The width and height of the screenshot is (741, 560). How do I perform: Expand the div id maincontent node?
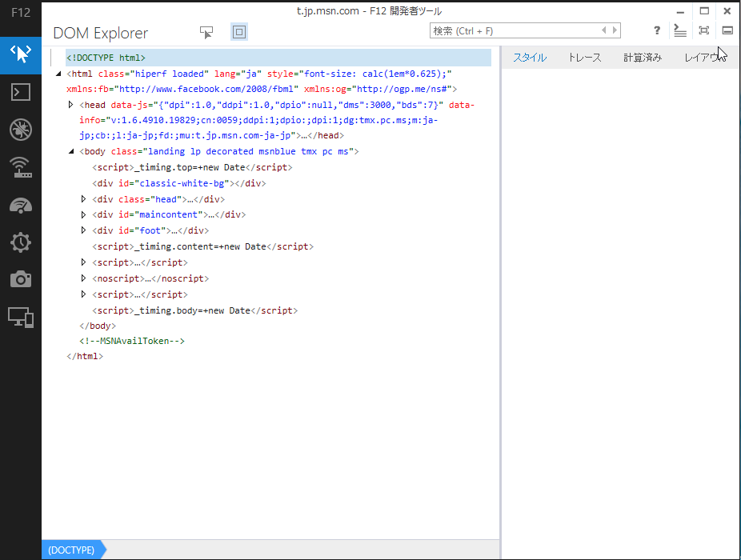pos(84,214)
